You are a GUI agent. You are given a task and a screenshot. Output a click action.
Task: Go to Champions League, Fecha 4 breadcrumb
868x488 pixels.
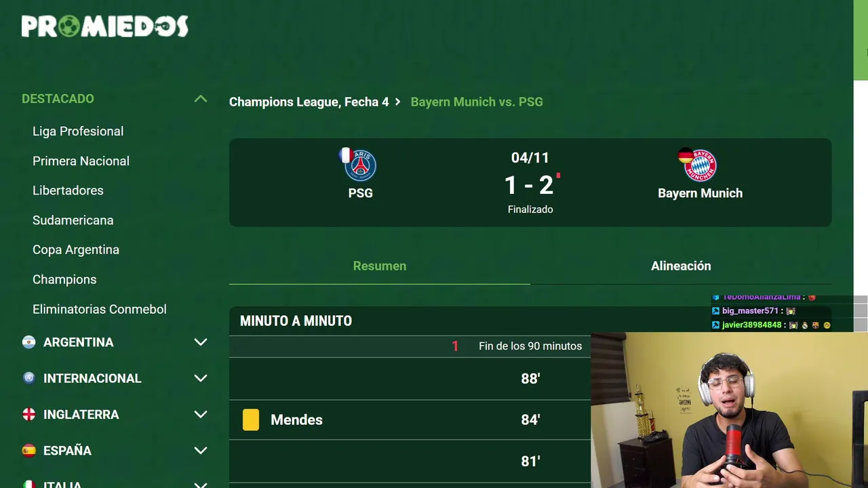tap(309, 102)
